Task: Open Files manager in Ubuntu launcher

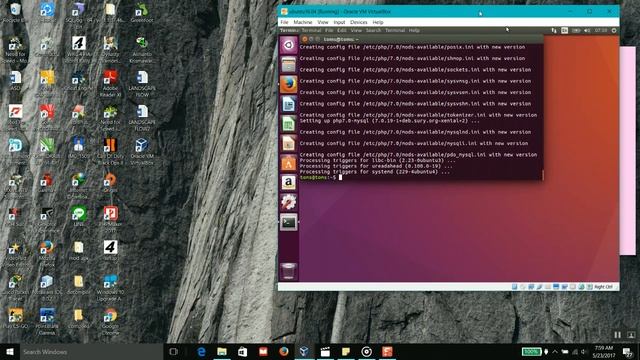Action: coord(289,64)
